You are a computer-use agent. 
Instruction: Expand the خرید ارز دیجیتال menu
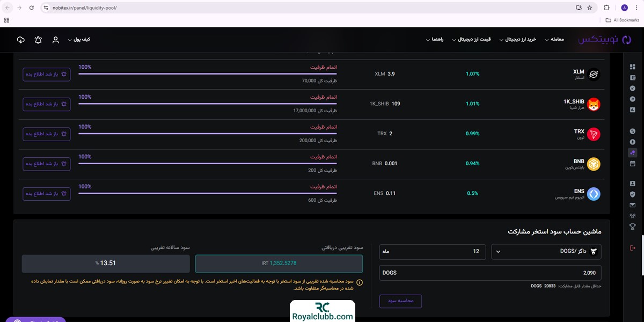518,40
